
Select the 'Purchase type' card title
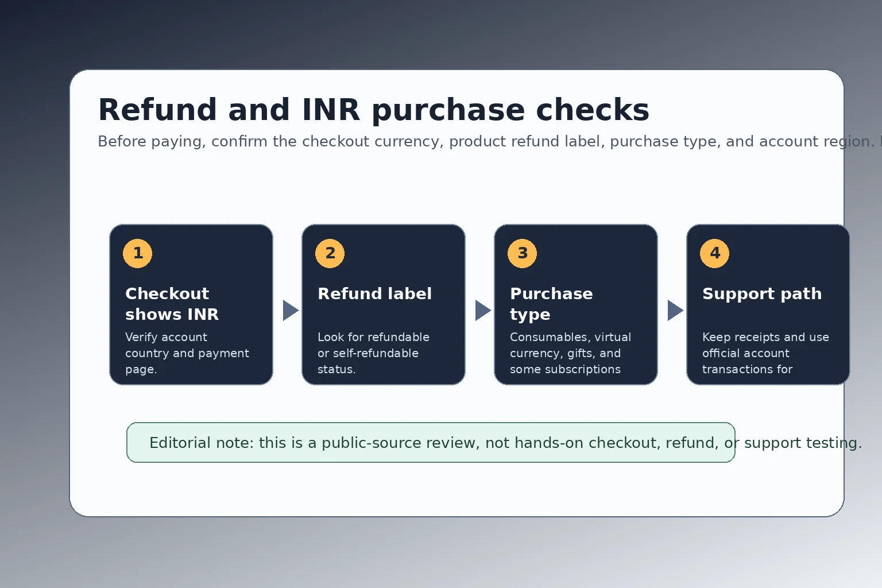tap(551, 304)
